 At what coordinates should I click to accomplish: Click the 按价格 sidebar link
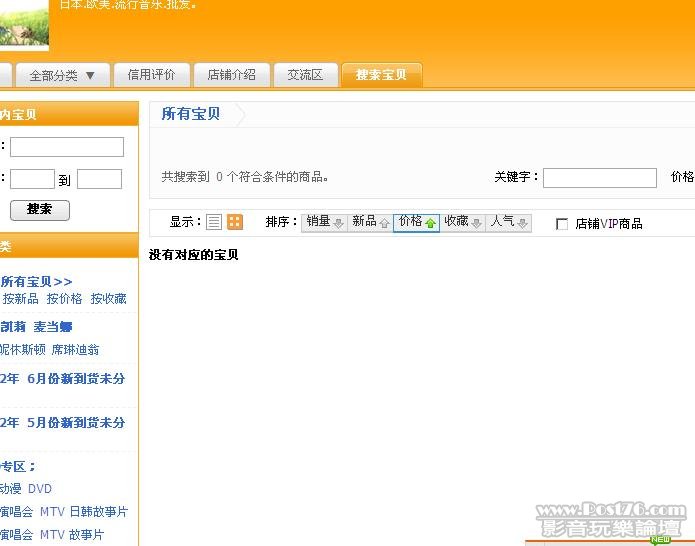[64, 299]
